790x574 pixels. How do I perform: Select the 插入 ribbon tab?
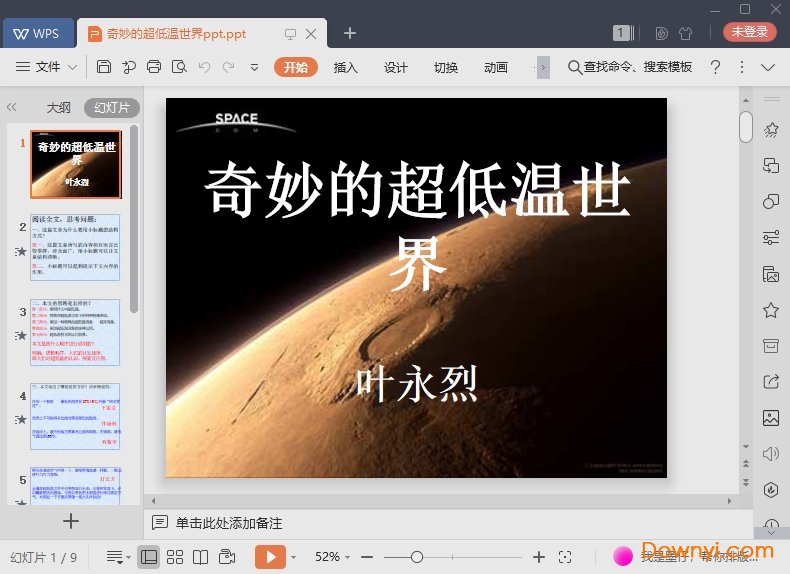tap(345, 67)
